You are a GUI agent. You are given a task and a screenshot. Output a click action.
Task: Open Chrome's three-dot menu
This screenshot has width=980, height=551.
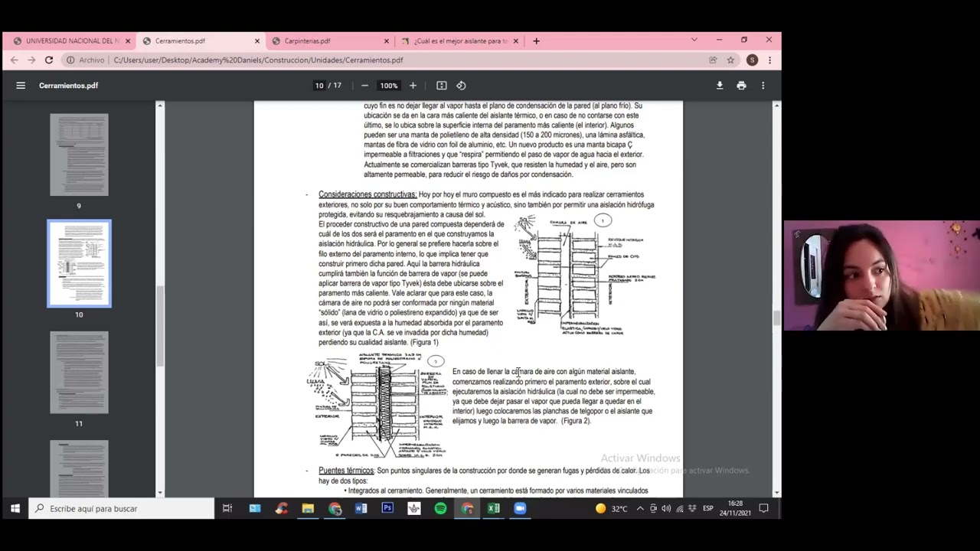coord(769,60)
